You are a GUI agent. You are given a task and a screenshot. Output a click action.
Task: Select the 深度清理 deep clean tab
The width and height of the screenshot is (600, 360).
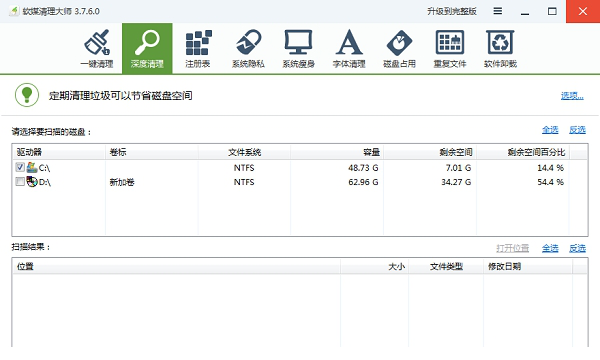coord(147,49)
